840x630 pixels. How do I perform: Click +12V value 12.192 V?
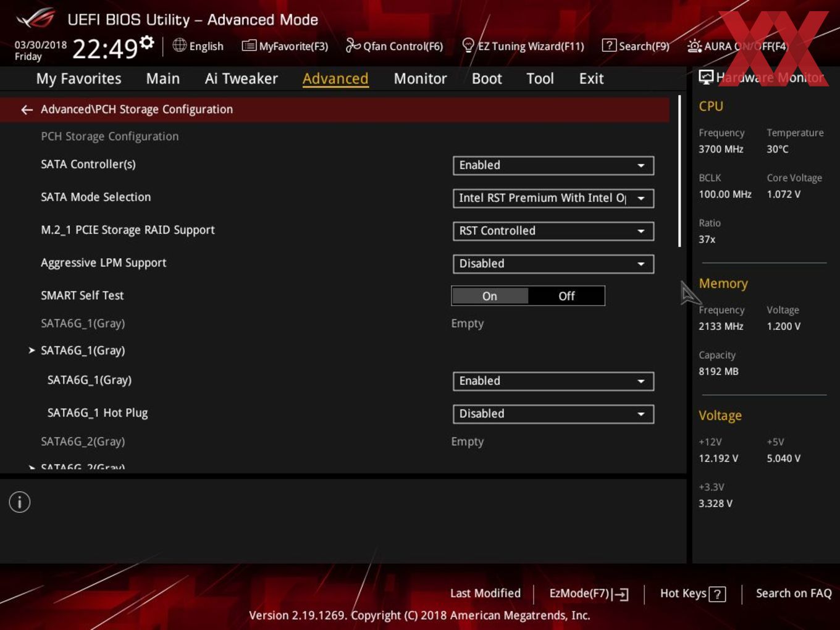tap(718, 458)
